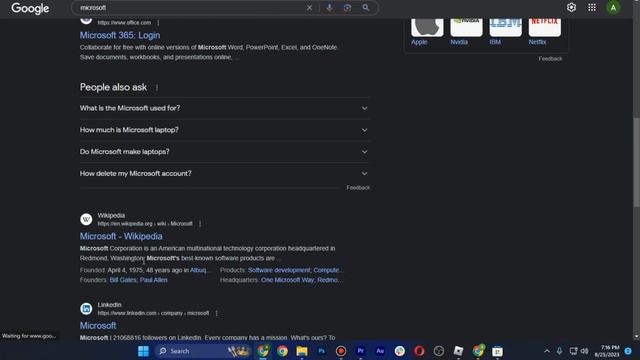The image size is (640, 360).
Task: Open the linkedin.com URL breadcrumb text
Action: (153, 313)
